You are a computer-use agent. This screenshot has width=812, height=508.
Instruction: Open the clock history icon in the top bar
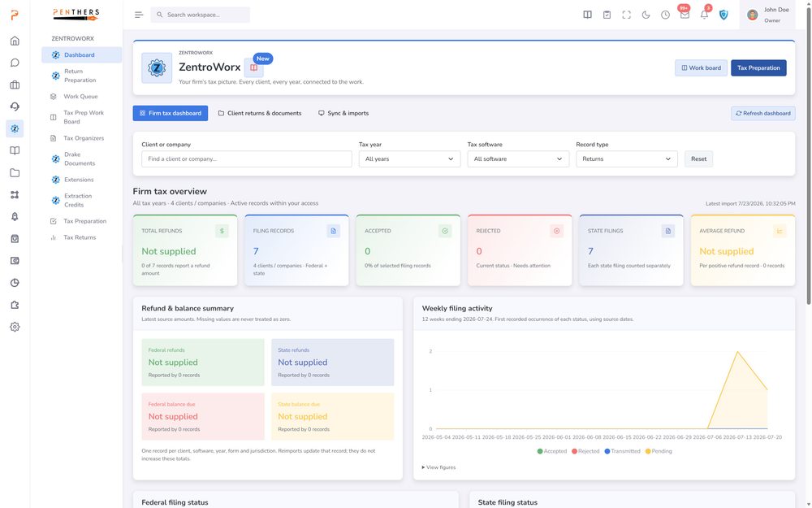[x=666, y=15]
